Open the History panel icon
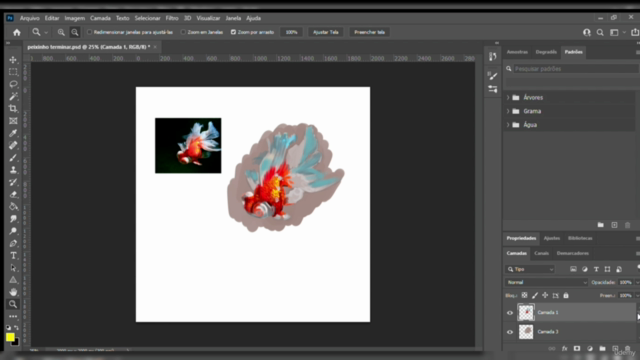Screen dimensions: 640x360 [x=493, y=57]
